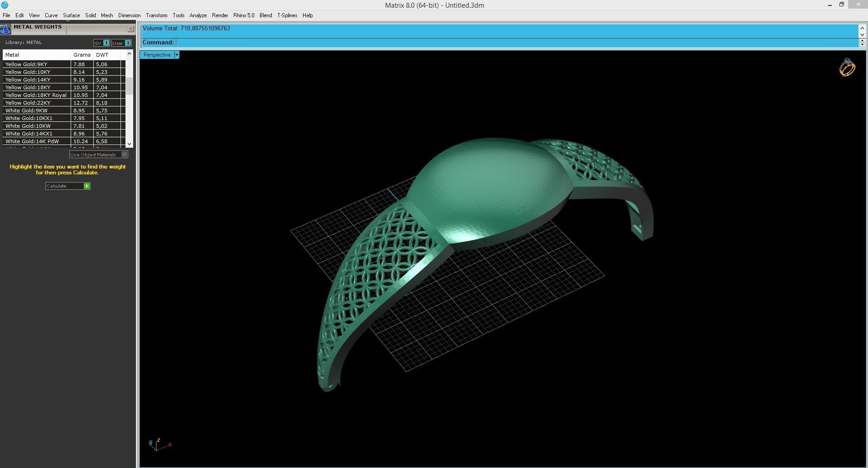Click the Command line up stepper arrow
868x468 pixels.
click(862, 40)
